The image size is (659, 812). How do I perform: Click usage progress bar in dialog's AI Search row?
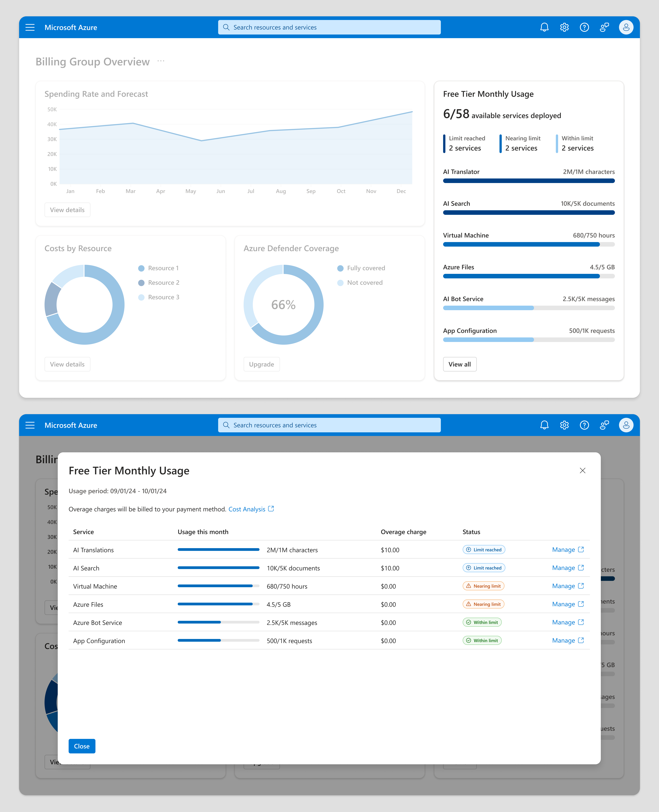219,568
